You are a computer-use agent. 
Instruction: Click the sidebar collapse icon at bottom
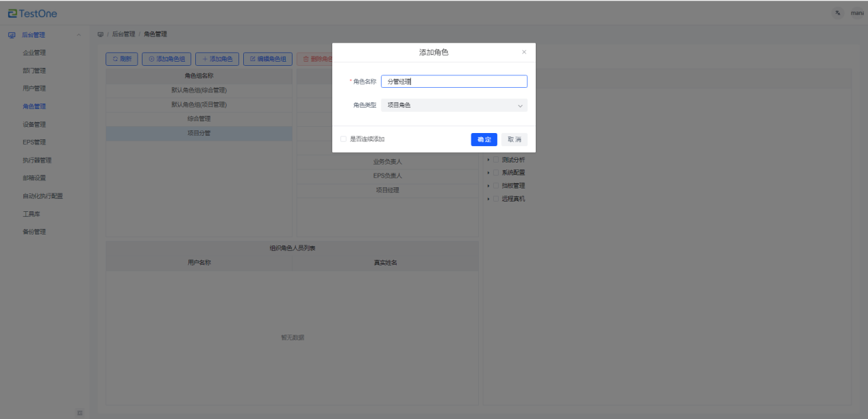coord(79,412)
